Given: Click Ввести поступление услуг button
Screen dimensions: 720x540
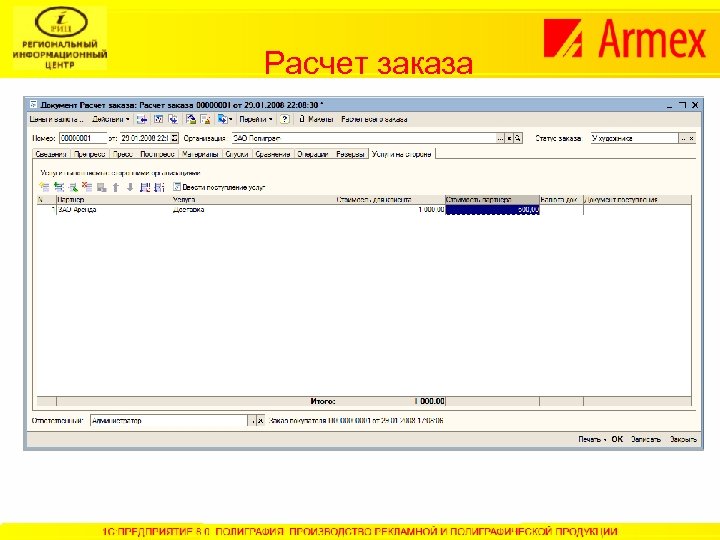Looking at the screenshot, I should (219, 187).
